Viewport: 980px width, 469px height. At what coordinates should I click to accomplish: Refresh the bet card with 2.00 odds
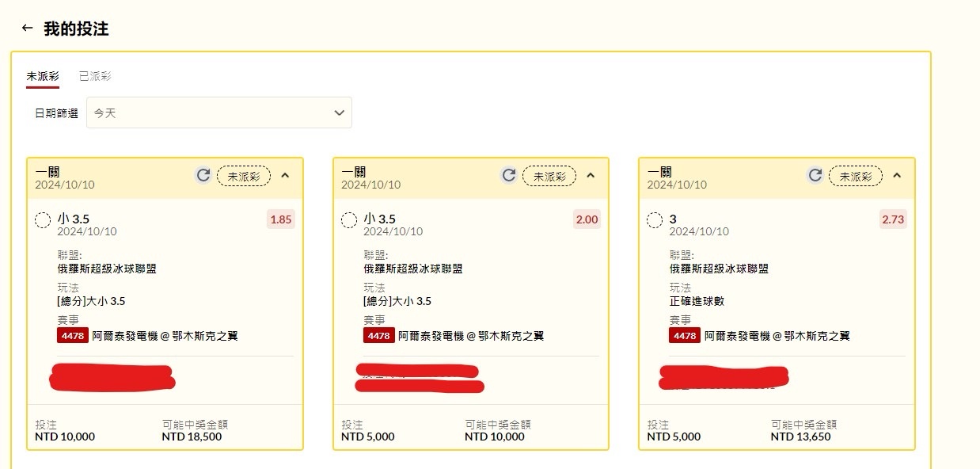click(x=509, y=176)
